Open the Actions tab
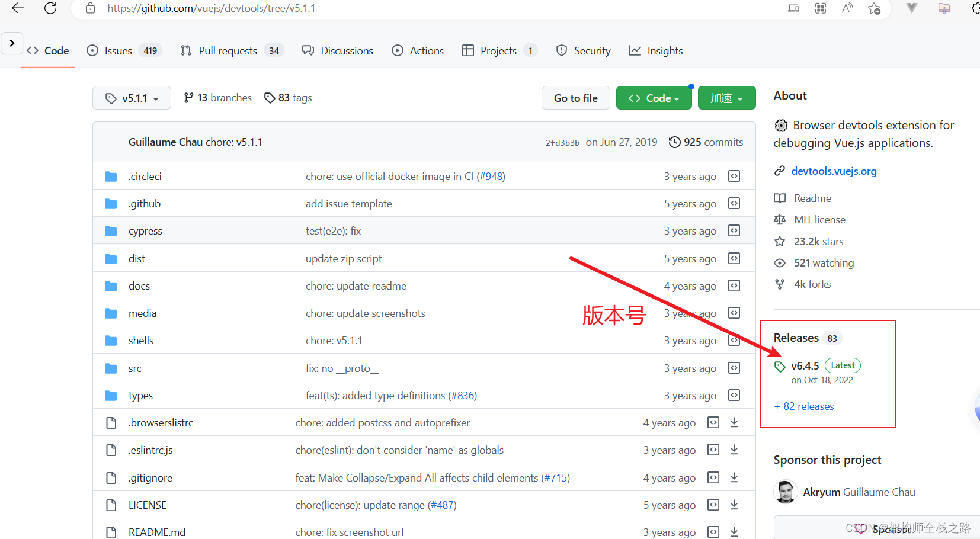980x539 pixels. (x=418, y=51)
